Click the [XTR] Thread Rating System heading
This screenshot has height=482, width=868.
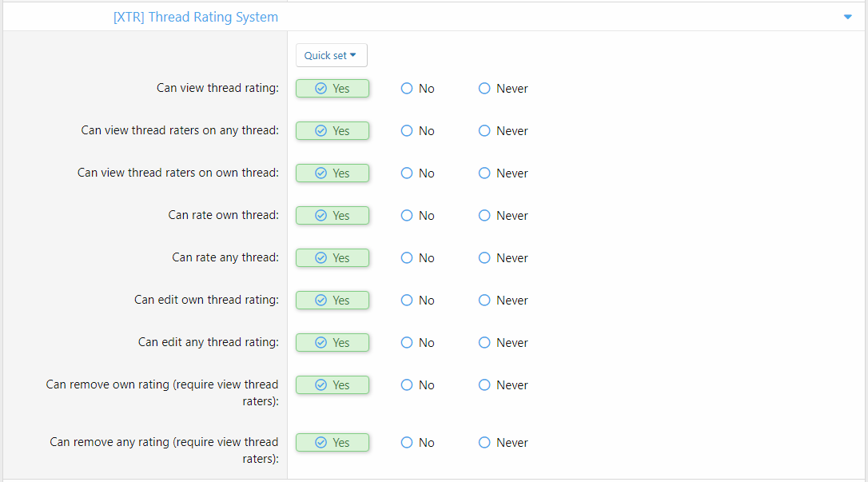click(196, 17)
